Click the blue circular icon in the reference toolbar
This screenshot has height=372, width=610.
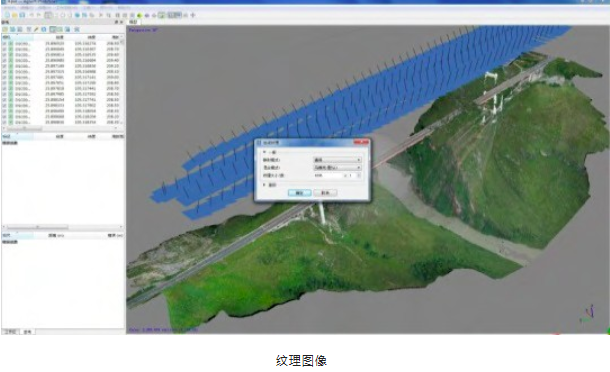click(x=44, y=29)
